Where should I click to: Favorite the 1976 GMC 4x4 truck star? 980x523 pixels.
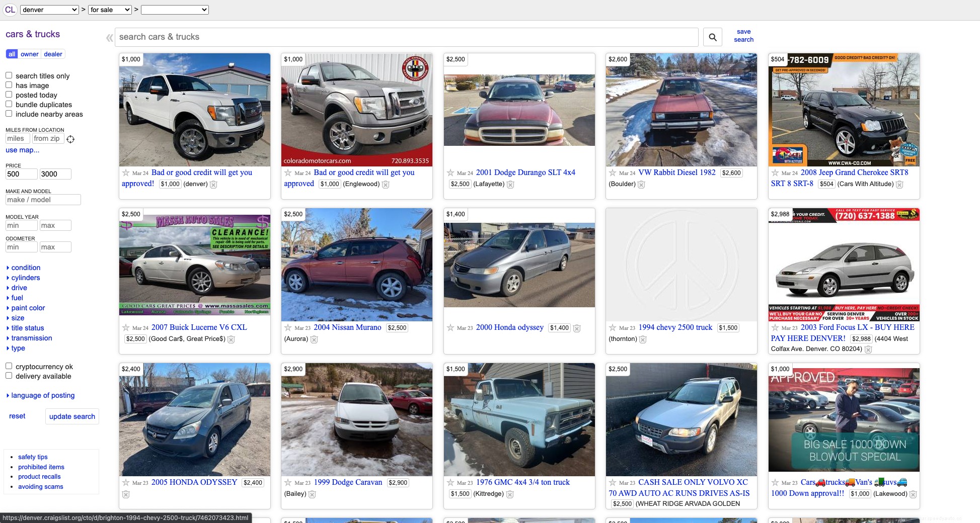[x=450, y=483]
